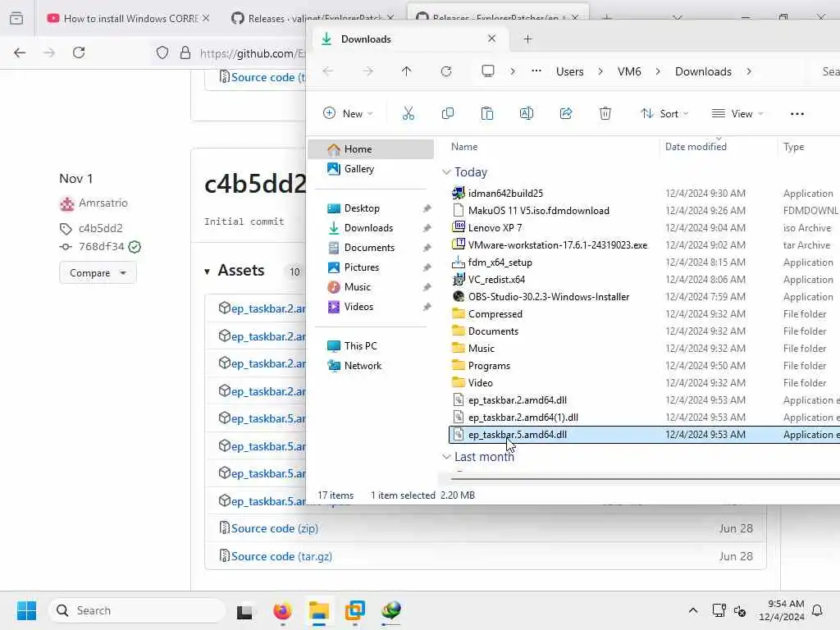The image size is (840, 630).
Task: Collapse the Last month group
Action: coord(446,456)
